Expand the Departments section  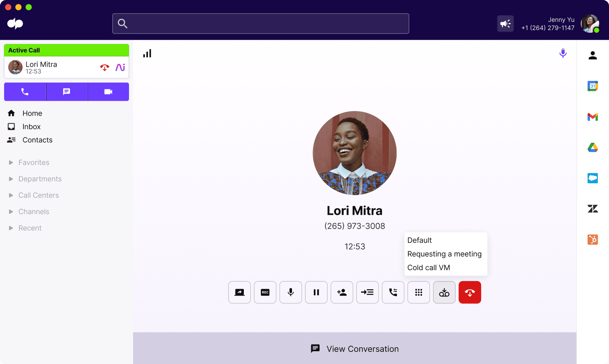tap(40, 179)
